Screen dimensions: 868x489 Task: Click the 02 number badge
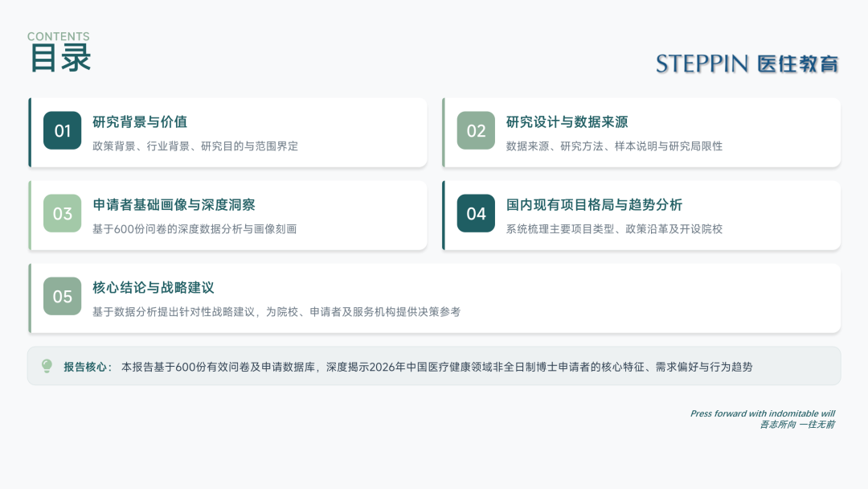(x=476, y=130)
